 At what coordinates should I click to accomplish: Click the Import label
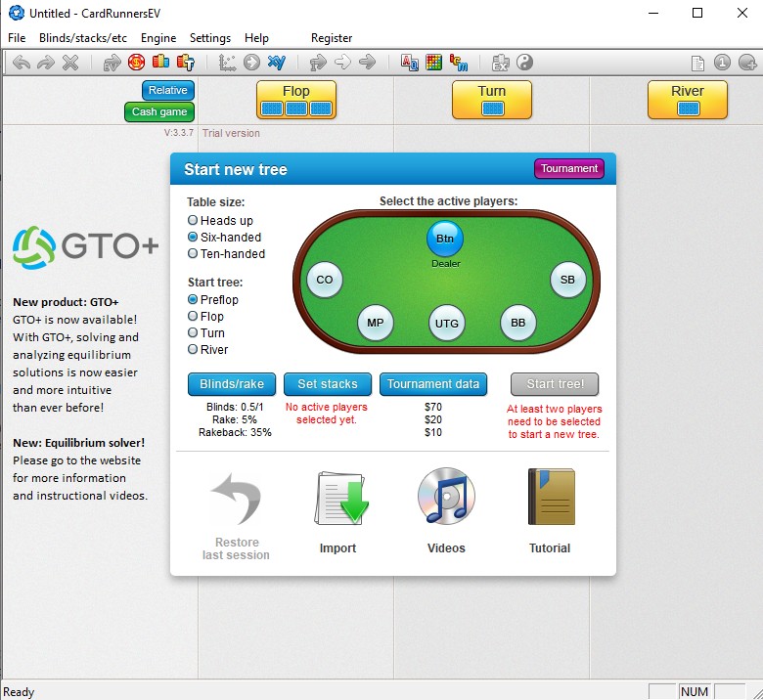tap(337, 548)
